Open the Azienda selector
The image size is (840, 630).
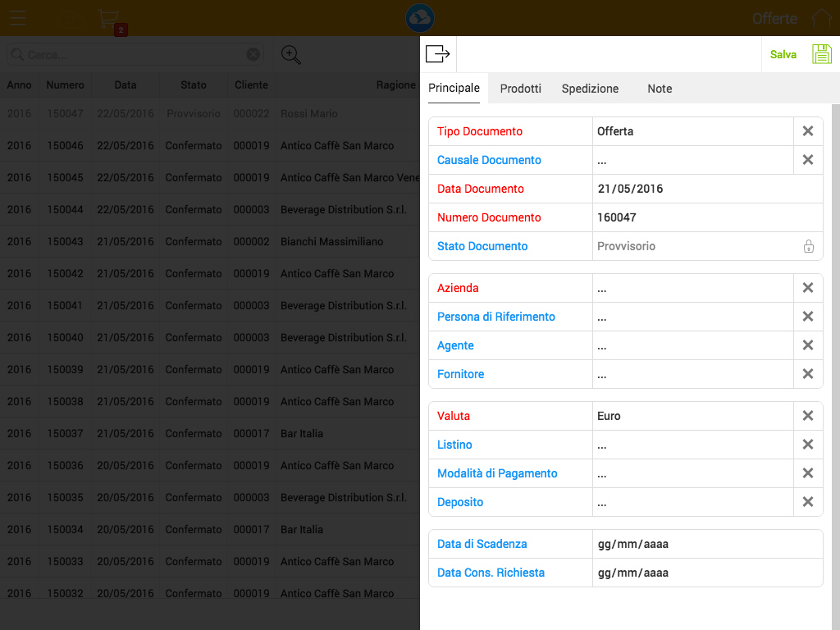pos(692,288)
